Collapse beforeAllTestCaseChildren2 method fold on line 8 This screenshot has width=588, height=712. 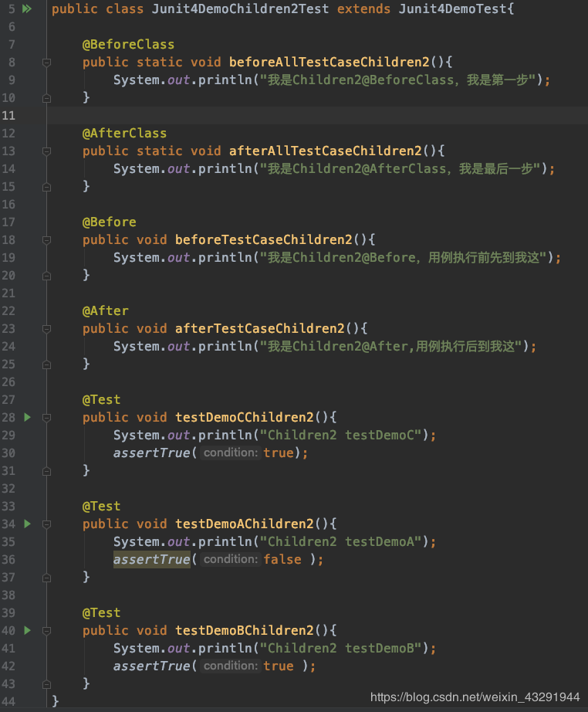pyautogui.click(x=46, y=63)
